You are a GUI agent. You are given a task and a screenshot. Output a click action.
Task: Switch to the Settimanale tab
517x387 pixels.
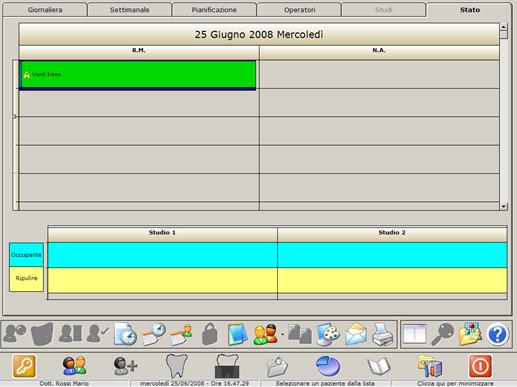130,10
